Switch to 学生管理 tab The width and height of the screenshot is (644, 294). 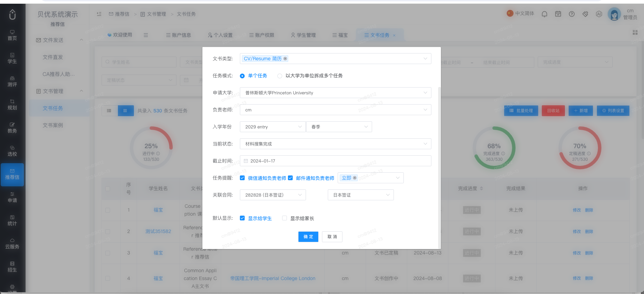[x=303, y=35]
